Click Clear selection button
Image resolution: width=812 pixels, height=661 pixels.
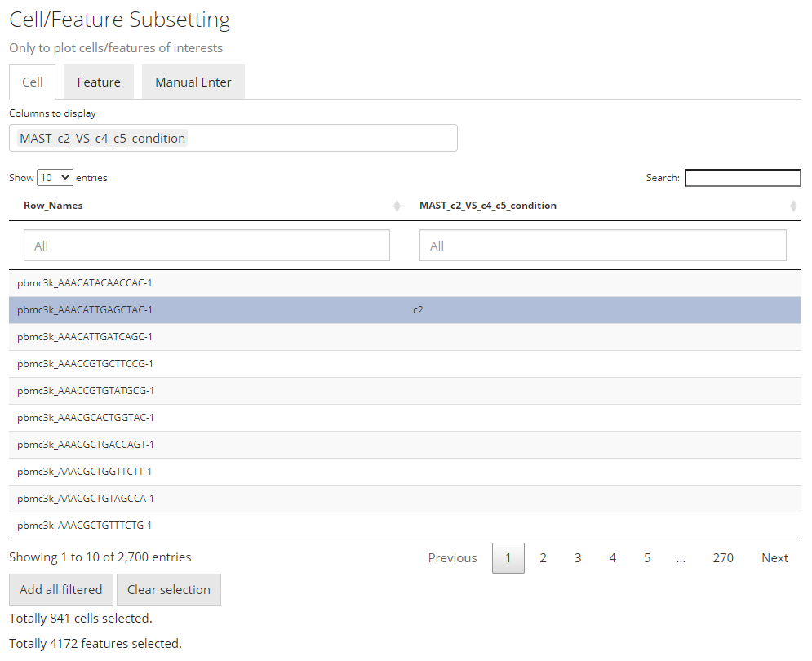(x=169, y=590)
